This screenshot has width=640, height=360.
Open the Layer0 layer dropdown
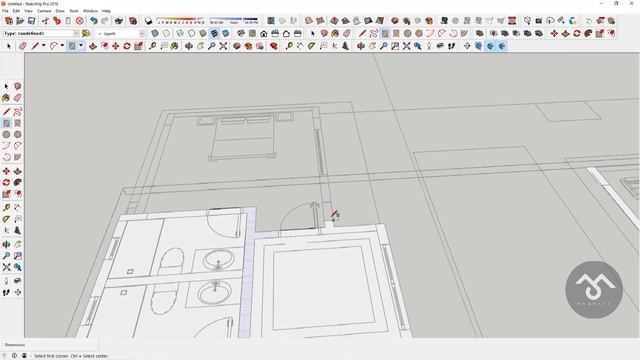pyautogui.click(x=120, y=33)
